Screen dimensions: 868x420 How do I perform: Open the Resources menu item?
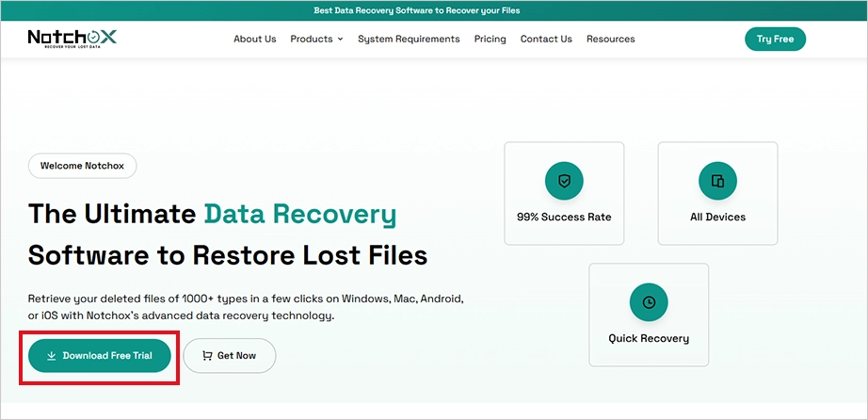[x=611, y=39]
